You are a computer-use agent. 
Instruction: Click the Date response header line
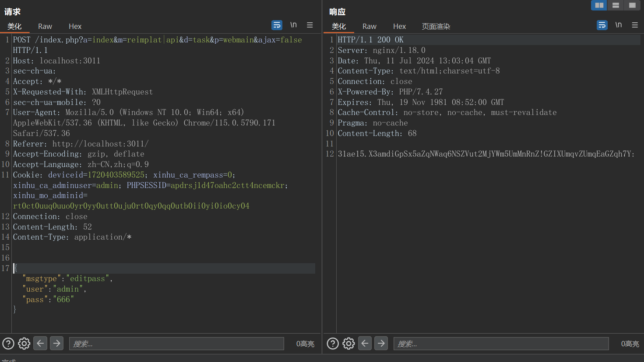click(x=414, y=61)
